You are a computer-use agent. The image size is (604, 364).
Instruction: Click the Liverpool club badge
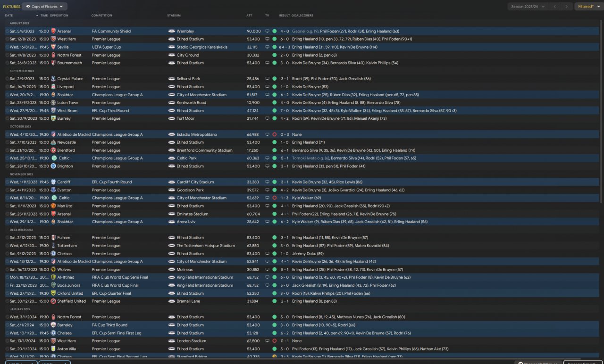tap(54, 87)
